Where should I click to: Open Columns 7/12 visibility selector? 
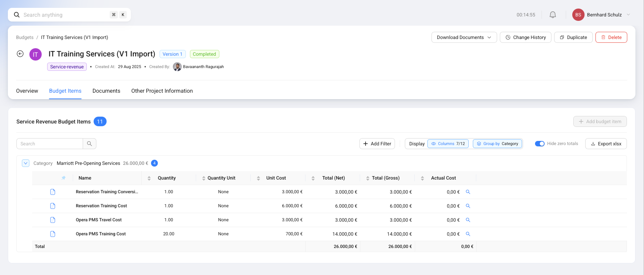click(x=448, y=144)
